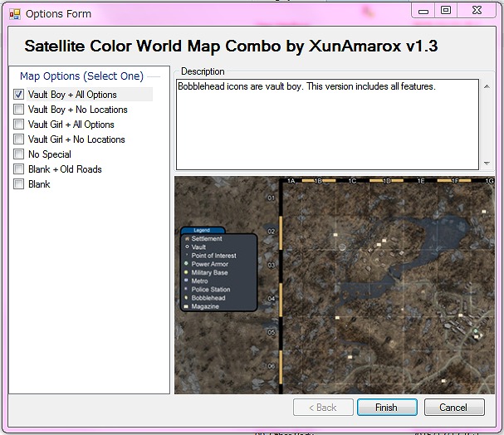
Task: Click the map preview image
Action: pos(335,285)
